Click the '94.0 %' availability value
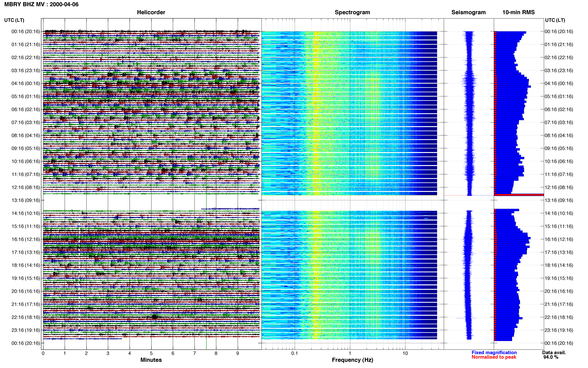Image resolution: width=588 pixels, height=368 pixels. click(x=551, y=357)
